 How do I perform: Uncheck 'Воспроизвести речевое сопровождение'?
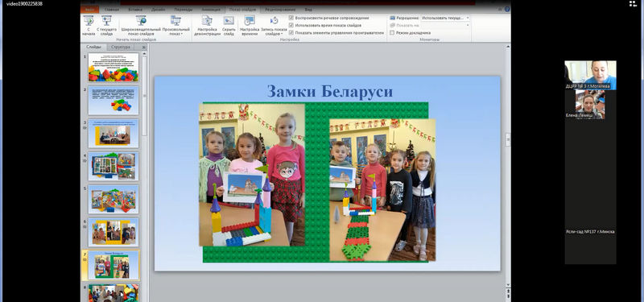click(291, 18)
